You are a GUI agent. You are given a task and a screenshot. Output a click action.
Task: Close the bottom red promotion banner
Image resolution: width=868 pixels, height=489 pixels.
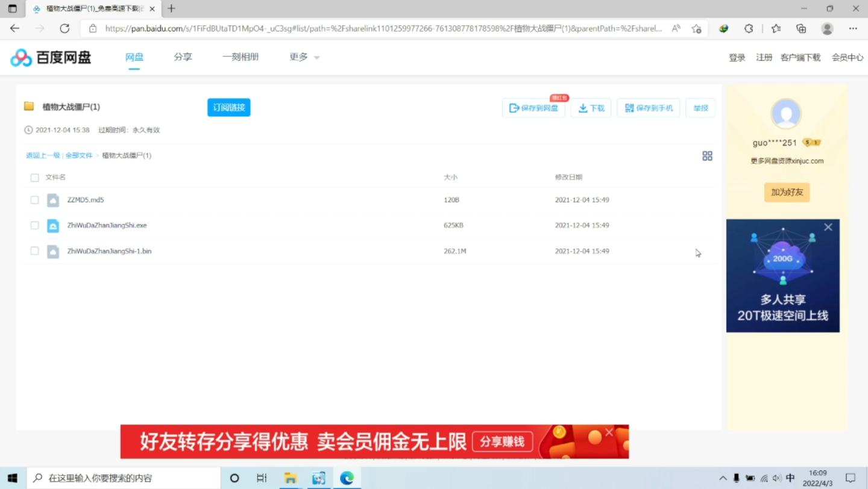(609, 432)
